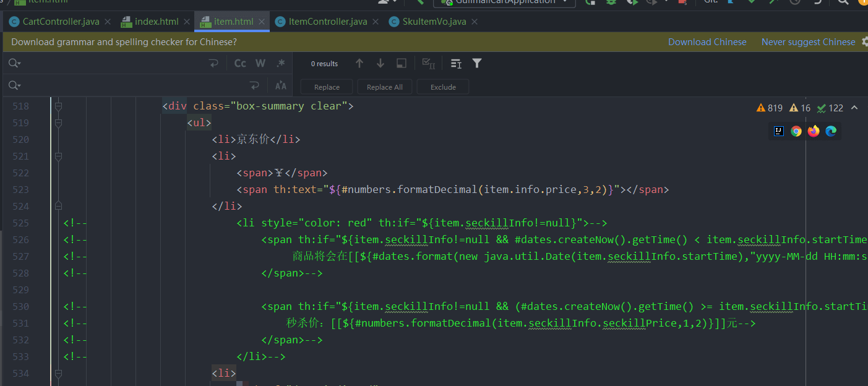Click the color: red style attribute
This screenshot has height=386, width=868.
(335, 223)
